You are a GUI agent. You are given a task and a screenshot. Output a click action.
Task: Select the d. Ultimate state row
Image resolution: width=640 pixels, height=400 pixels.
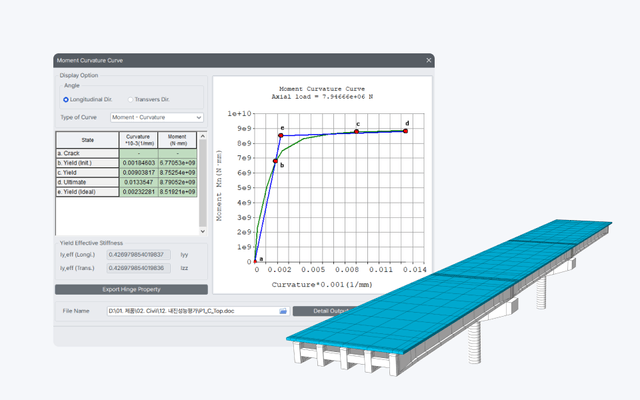127,182
